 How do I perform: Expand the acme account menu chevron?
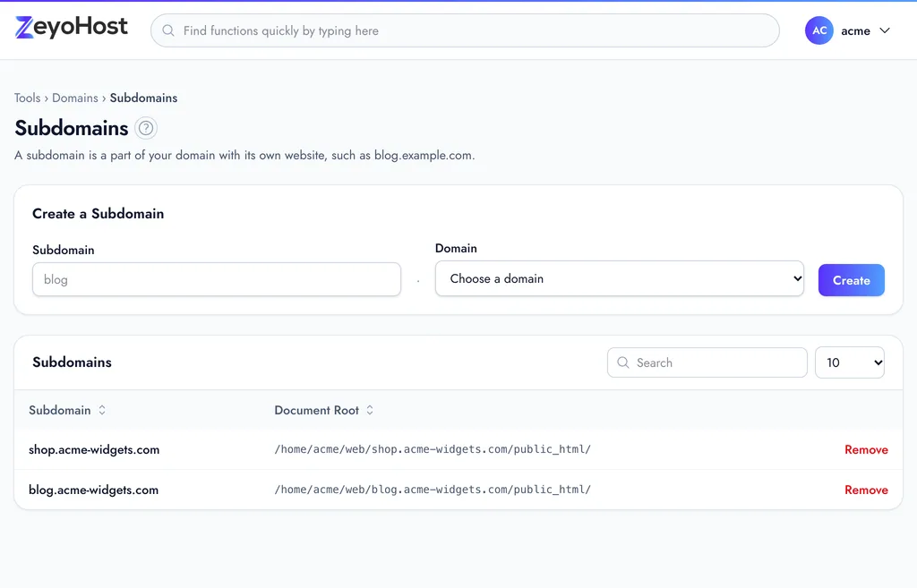[x=885, y=30]
